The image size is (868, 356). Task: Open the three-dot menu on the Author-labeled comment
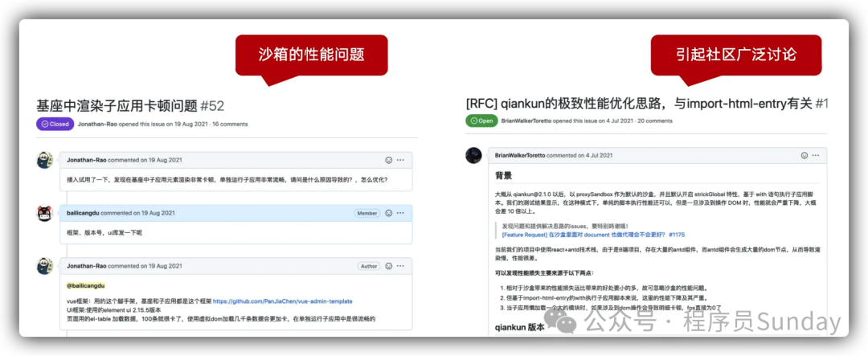tap(400, 266)
